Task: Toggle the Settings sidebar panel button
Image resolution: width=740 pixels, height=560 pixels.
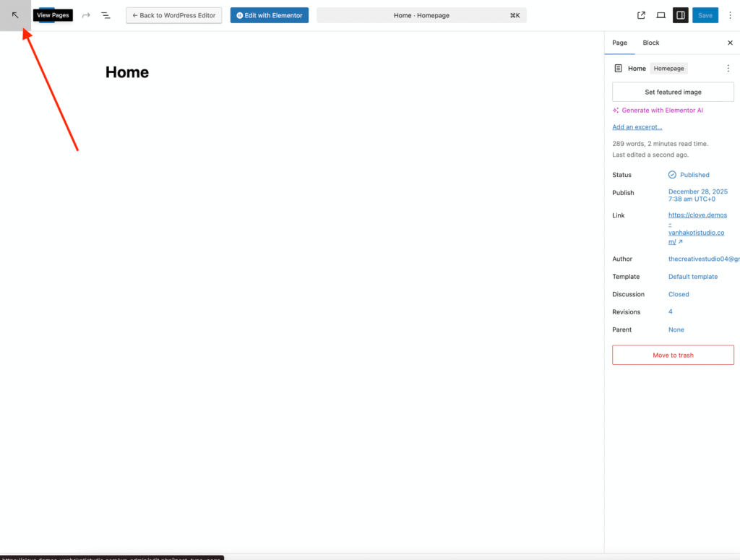Action: pos(680,15)
